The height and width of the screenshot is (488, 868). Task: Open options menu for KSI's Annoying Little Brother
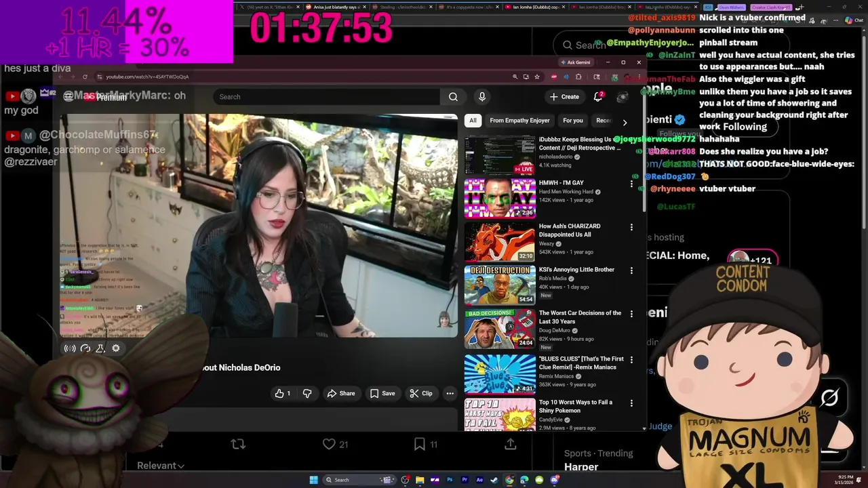(631, 270)
